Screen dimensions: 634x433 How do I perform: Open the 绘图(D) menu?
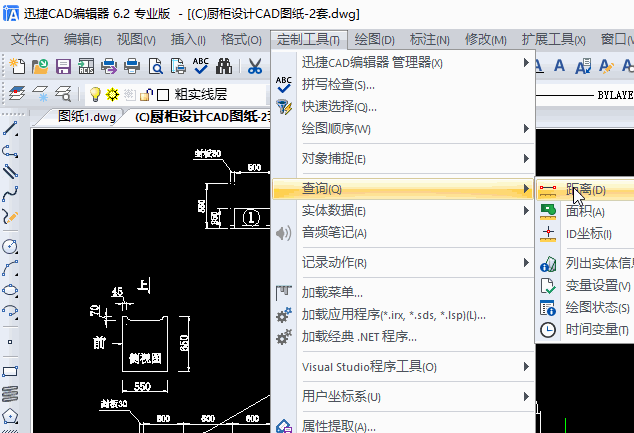coord(374,40)
